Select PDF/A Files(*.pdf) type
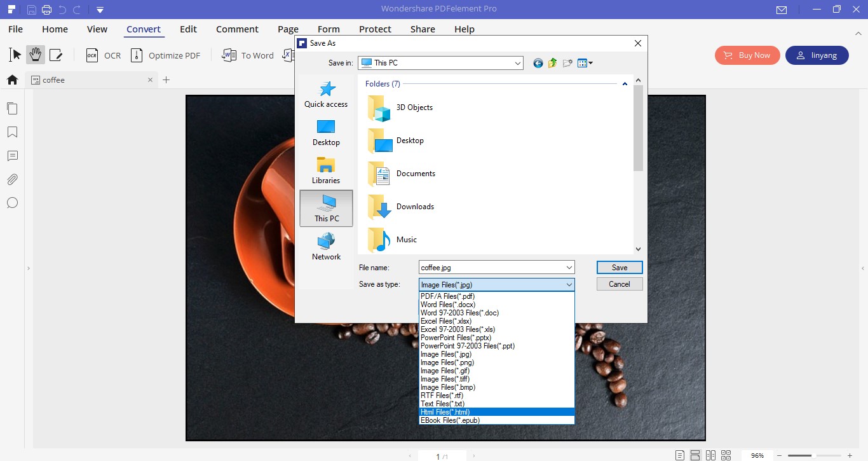The width and height of the screenshot is (868, 461). pyautogui.click(x=497, y=296)
